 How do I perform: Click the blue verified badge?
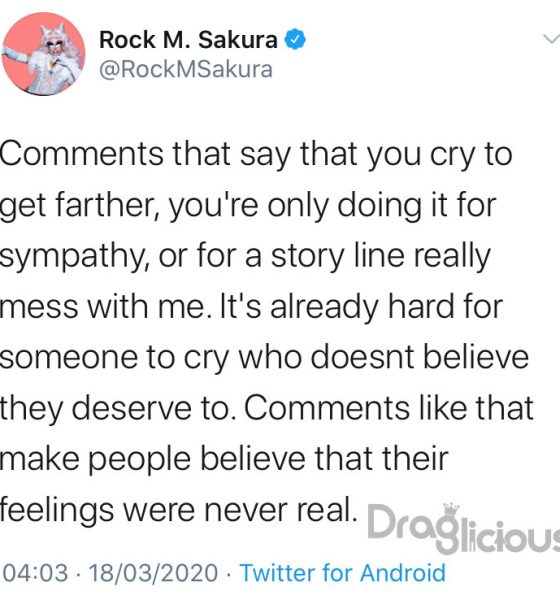pyautogui.click(x=295, y=39)
